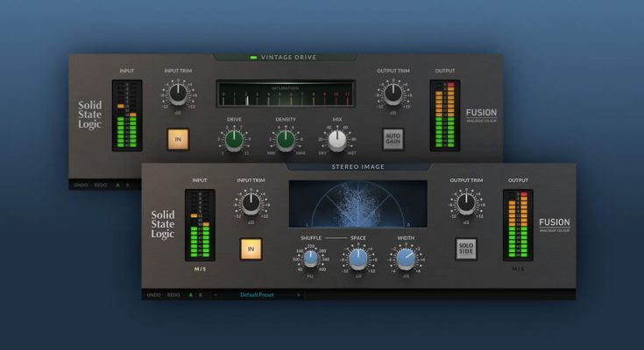Click the Input Trim knob in Stereo Image

pos(251,203)
